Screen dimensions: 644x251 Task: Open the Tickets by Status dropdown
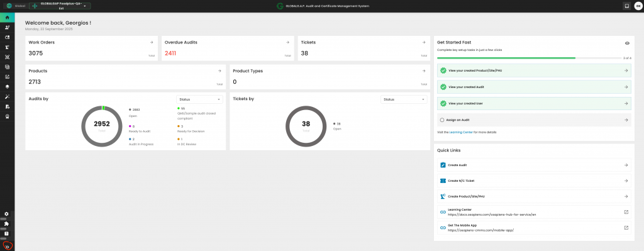[404, 99]
